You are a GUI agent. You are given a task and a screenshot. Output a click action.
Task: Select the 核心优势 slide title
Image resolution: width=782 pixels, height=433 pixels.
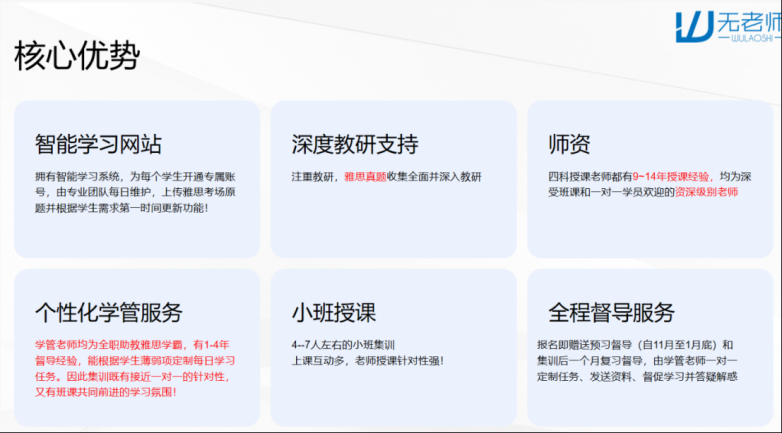click(77, 56)
